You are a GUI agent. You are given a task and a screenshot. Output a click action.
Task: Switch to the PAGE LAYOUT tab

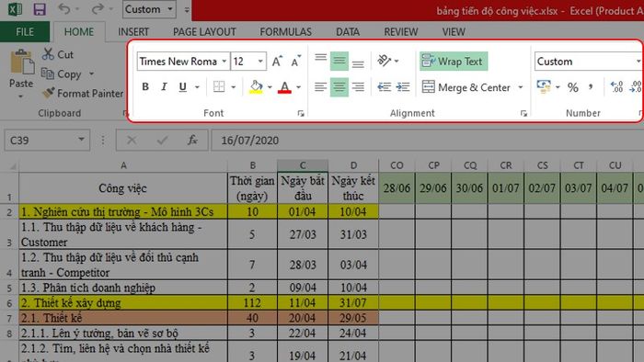204,32
